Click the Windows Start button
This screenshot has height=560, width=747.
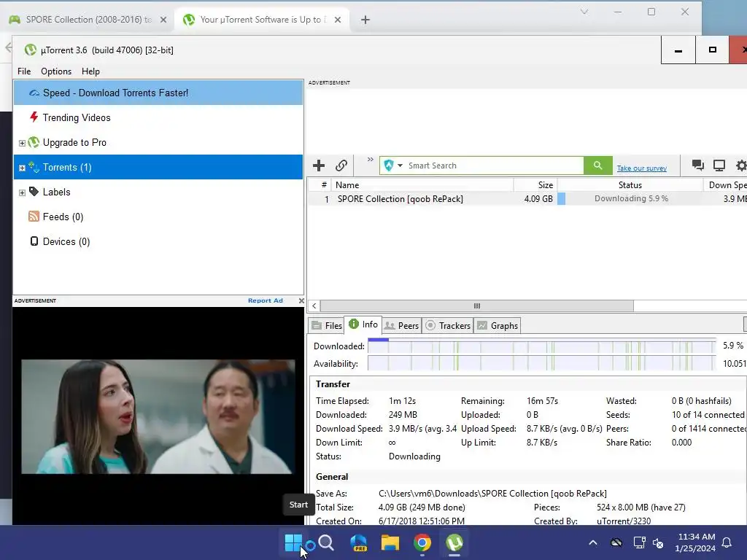[293, 542]
